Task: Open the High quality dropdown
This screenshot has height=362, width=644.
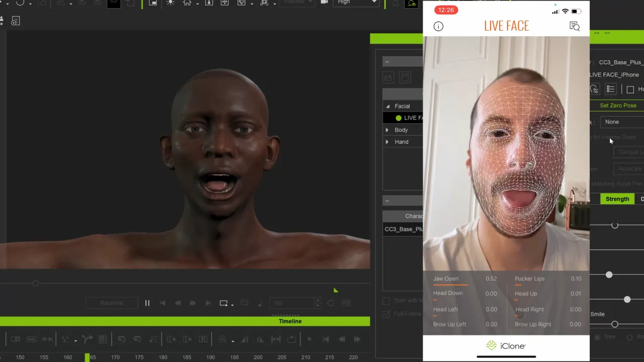Action: coord(356,3)
